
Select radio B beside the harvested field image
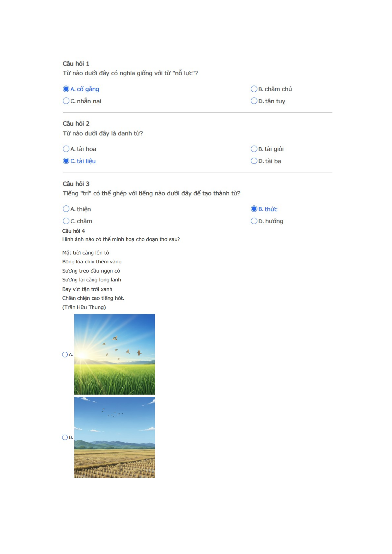(x=65, y=437)
